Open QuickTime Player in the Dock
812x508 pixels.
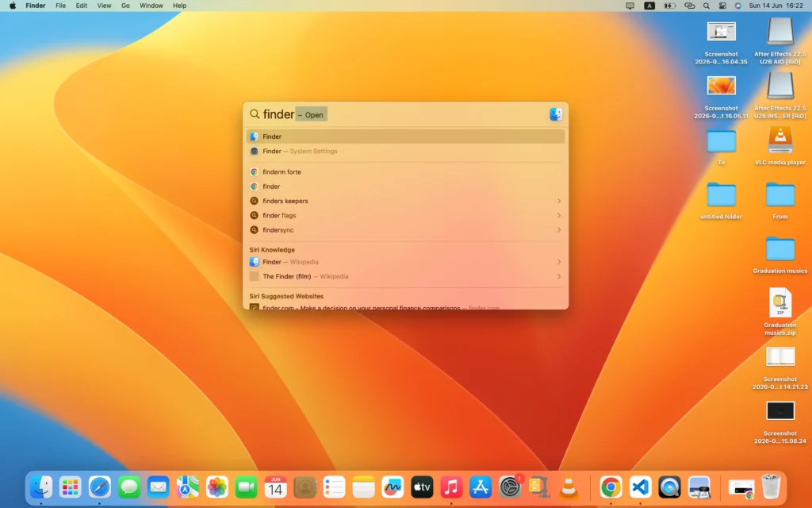click(x=669, y=487)
